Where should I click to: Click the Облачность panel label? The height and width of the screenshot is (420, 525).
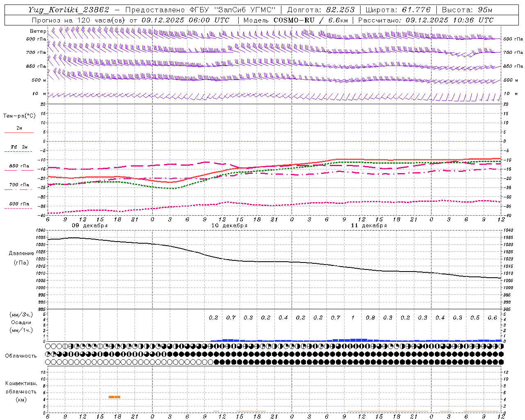click(21, 356)
